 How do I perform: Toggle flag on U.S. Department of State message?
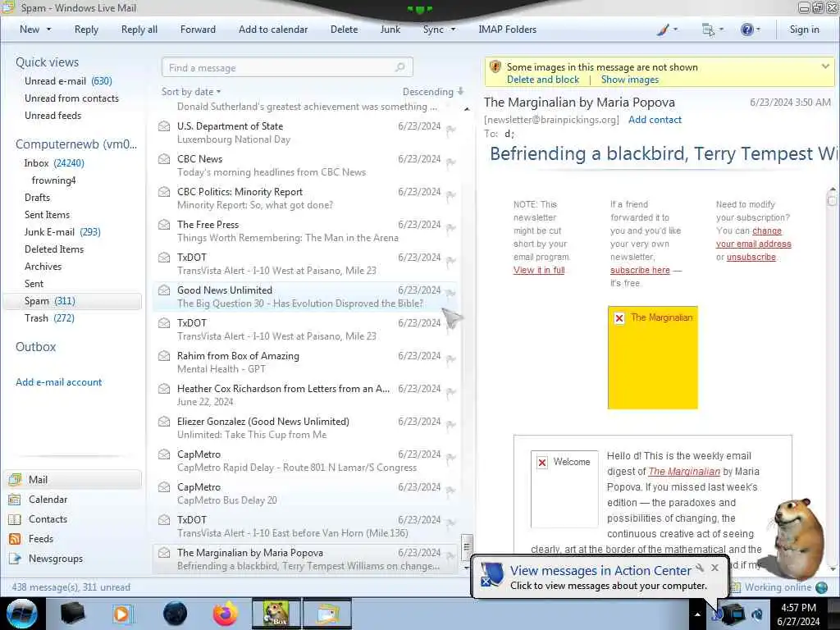click(451, 130)
